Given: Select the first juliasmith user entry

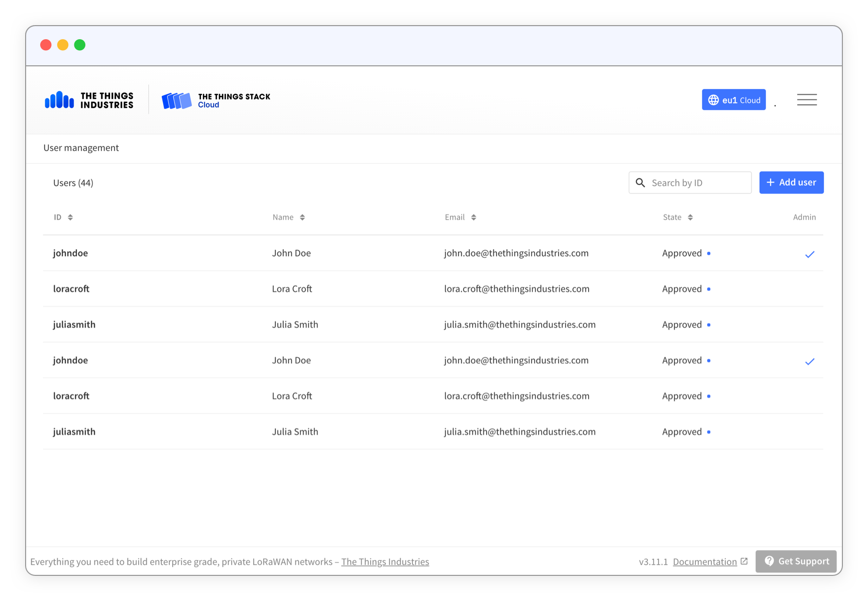Looking at the screenshot, I should point(74,325).
